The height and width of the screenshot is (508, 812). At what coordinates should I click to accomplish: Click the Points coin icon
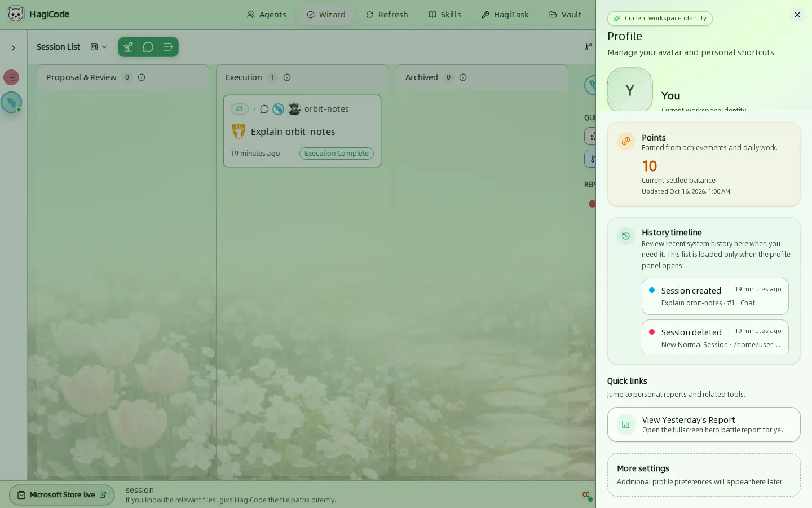pos(626,141)
